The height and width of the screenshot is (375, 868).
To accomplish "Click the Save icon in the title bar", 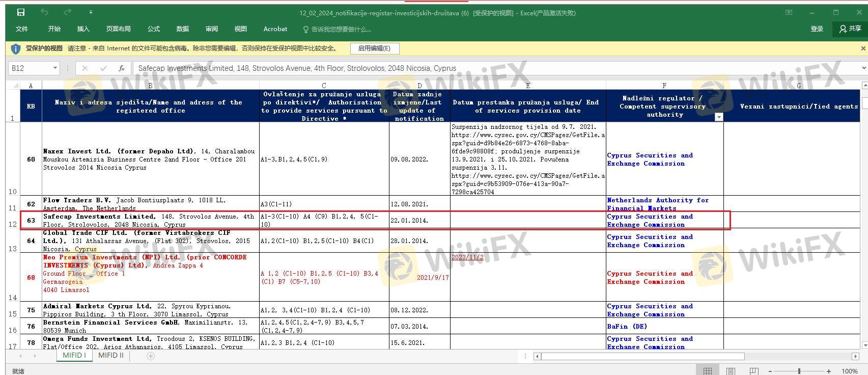I will point(21,12).
